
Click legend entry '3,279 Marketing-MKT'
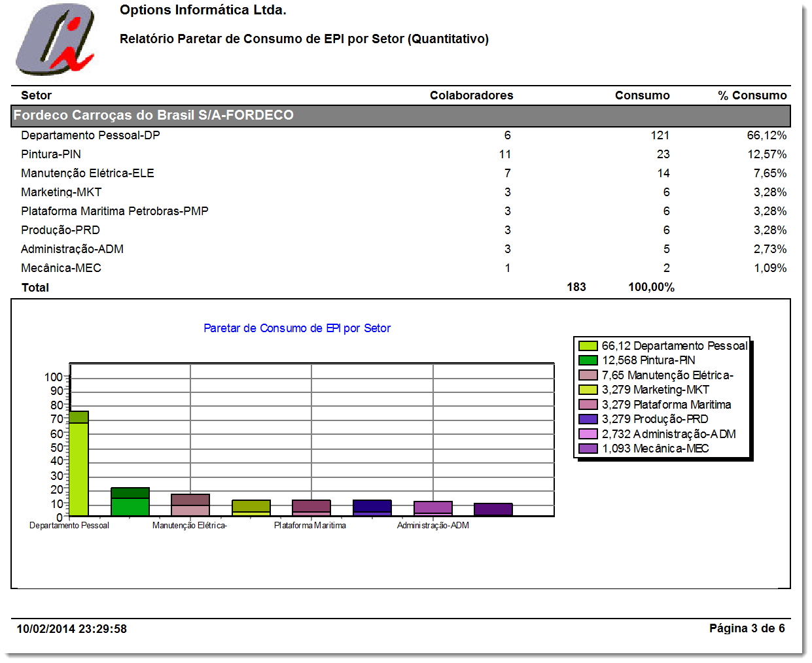656,390
